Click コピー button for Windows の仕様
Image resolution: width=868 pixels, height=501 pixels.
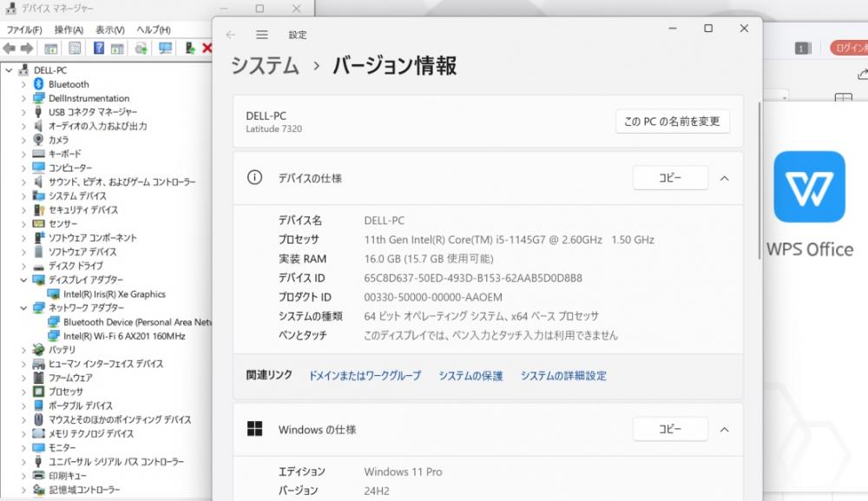[670, 429]
